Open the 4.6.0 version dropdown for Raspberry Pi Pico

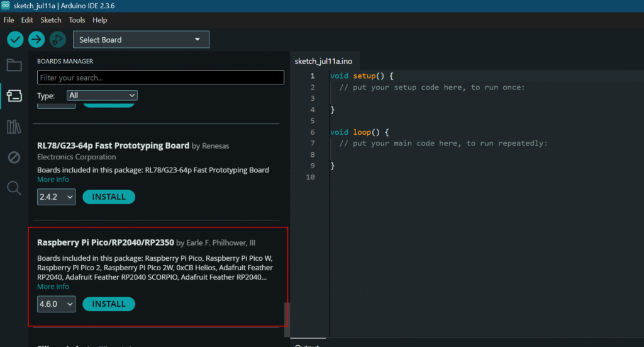[56, 304]
